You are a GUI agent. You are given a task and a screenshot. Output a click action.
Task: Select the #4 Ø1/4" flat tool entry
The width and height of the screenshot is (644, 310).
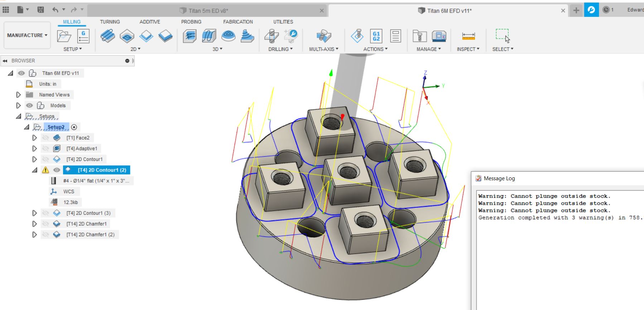96,181
